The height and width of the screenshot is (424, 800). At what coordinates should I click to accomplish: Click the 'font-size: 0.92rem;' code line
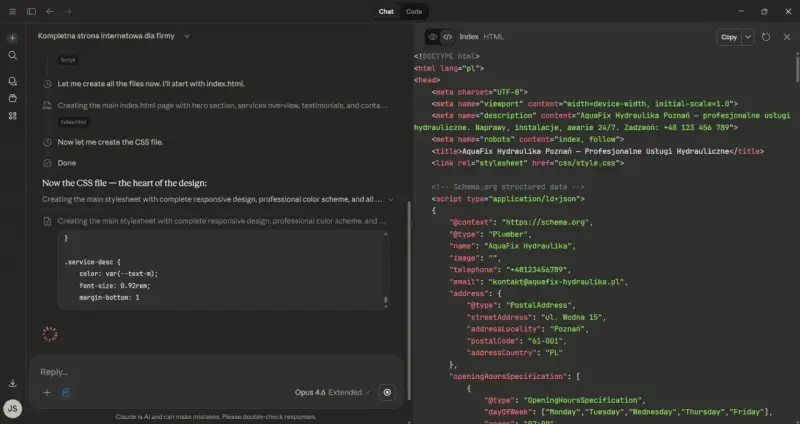pos(115,286)
